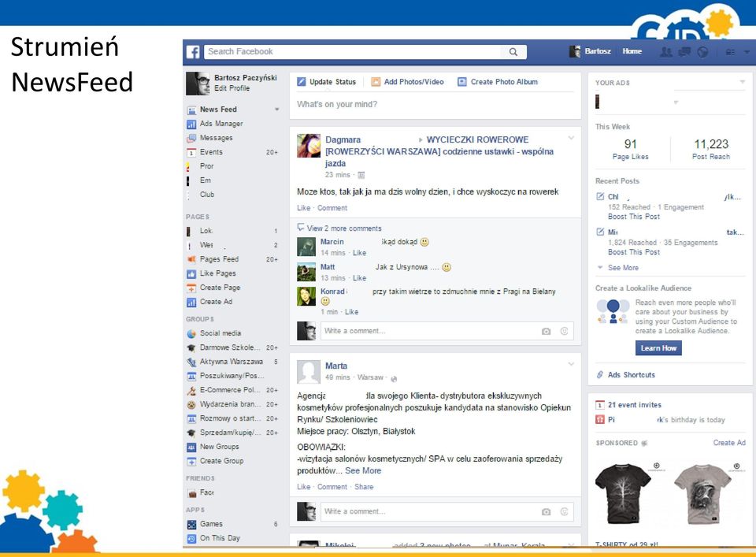Open Dagmara's profile picture

[x=309, y=146]
